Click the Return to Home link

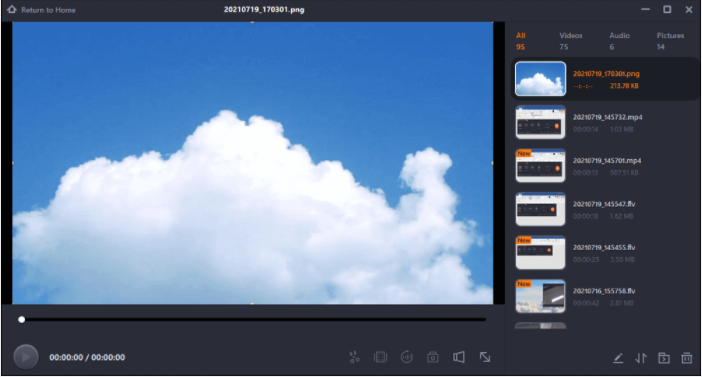coord(48,10)
